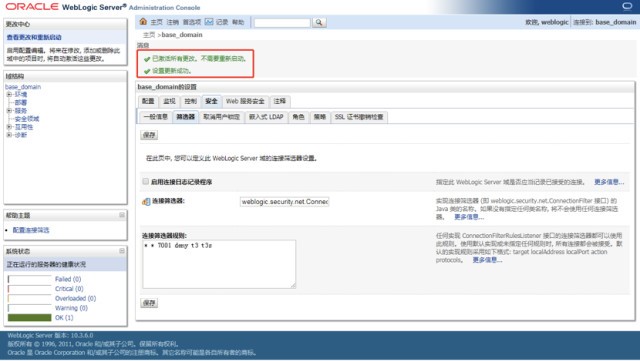Click 保存 button above the page description
Screen dimensions: 640x362
pos(149,135)
